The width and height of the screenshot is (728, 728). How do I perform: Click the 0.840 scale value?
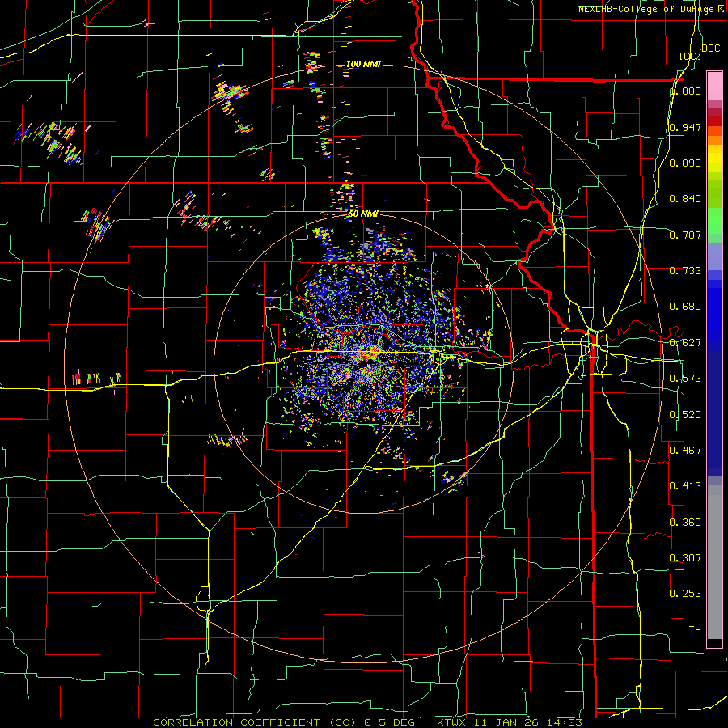685,199
